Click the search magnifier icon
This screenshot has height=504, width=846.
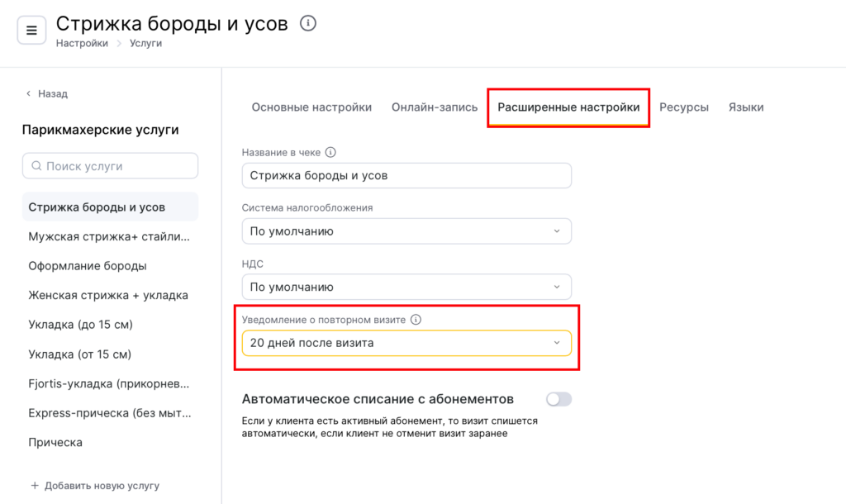click(x=36, y=166)
